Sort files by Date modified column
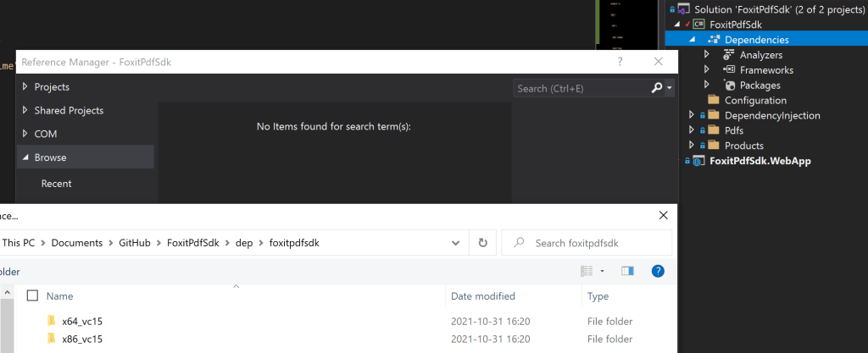The image size is (868, 353). pos(483,296)
